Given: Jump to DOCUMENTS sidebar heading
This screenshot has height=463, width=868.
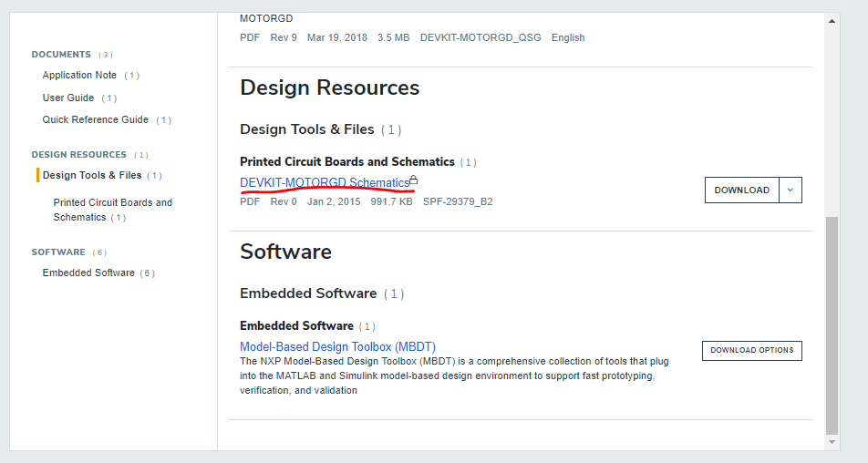Looking at the screenshot, I should click(x=61, y=55).
